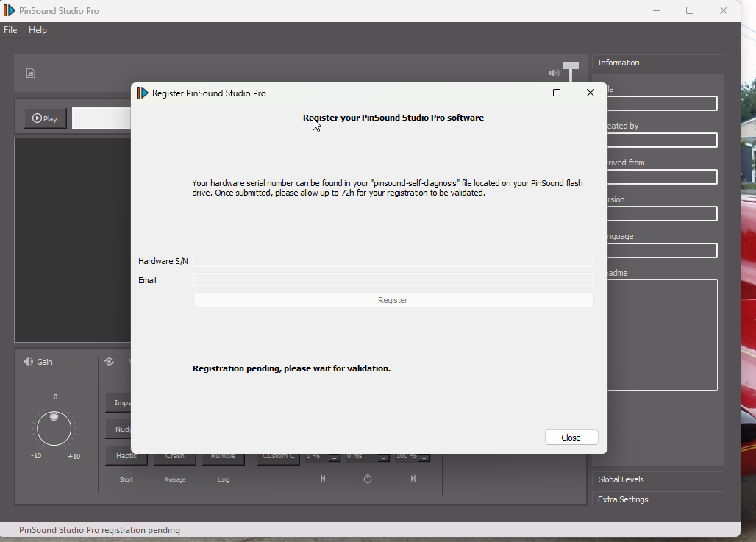Click the Close button in the register dialog
756x542 pixels.
click(571, 438)
